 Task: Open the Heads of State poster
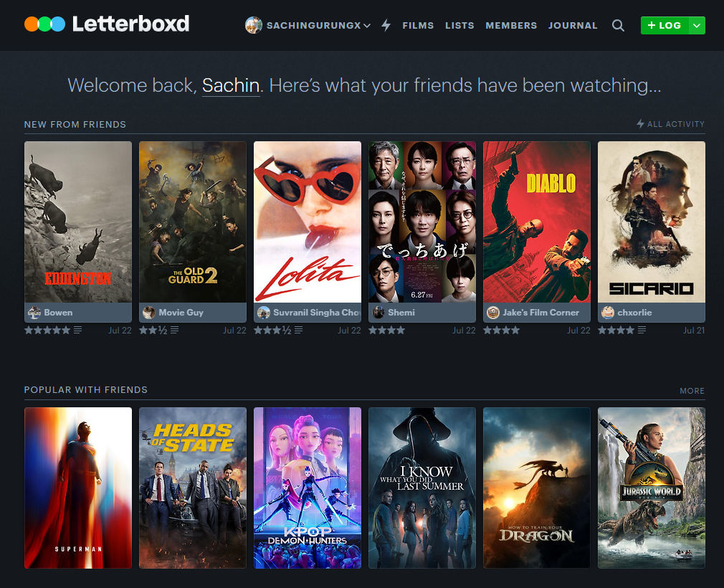(x=193, y=488)
